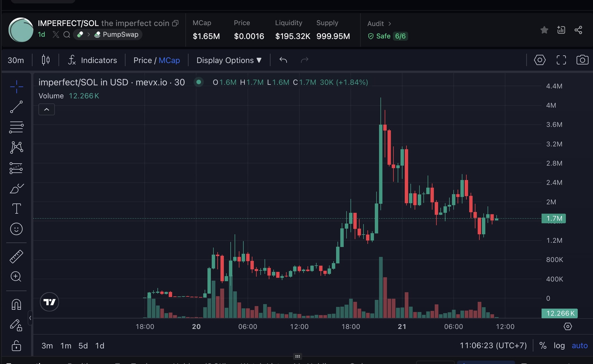Toggle log scale mode

click(559, 346)
